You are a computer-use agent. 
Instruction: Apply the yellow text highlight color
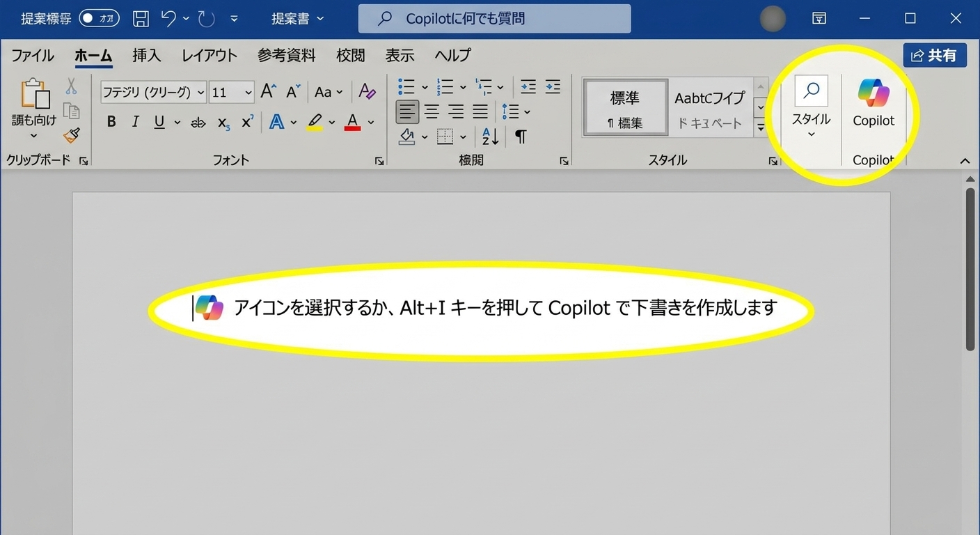pos(315,123)
